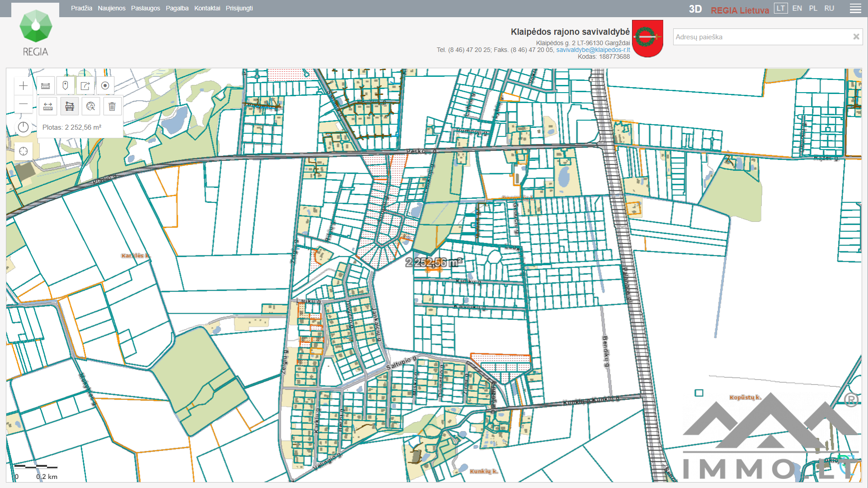Switch language to RU
The width and height of the screenshot is (868, 488).
click(829, 8)
